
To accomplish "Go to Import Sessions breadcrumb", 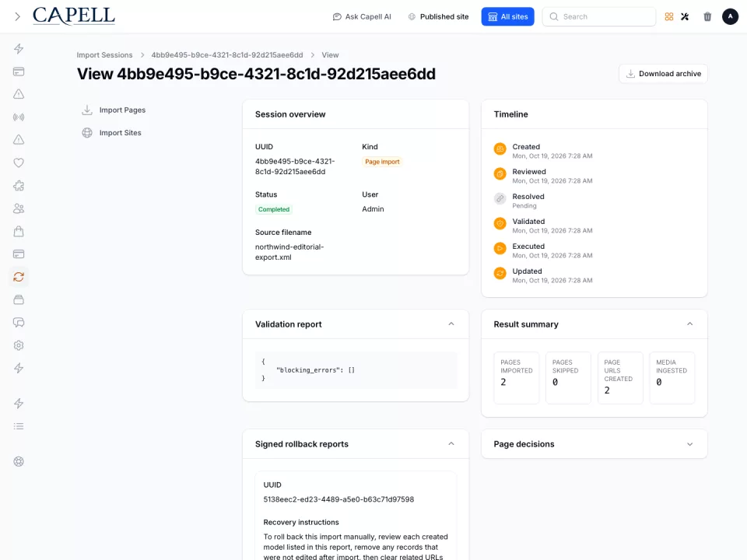I will [x=104, y=54].
